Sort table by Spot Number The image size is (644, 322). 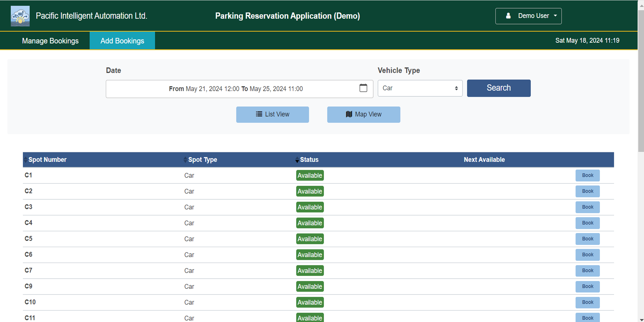pos(45,160)
